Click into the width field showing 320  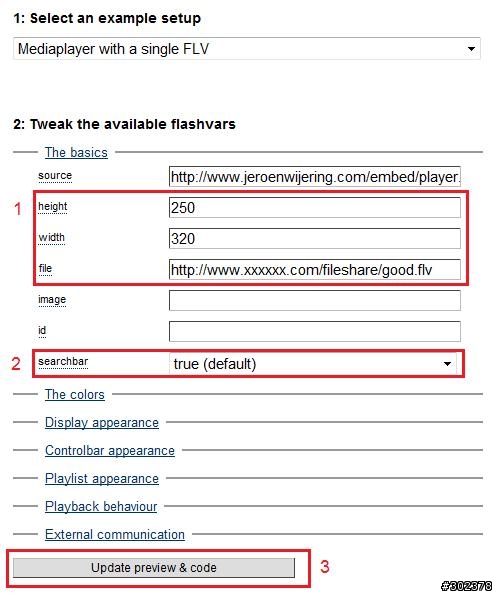pyautogui.click(x=315, y=239)
